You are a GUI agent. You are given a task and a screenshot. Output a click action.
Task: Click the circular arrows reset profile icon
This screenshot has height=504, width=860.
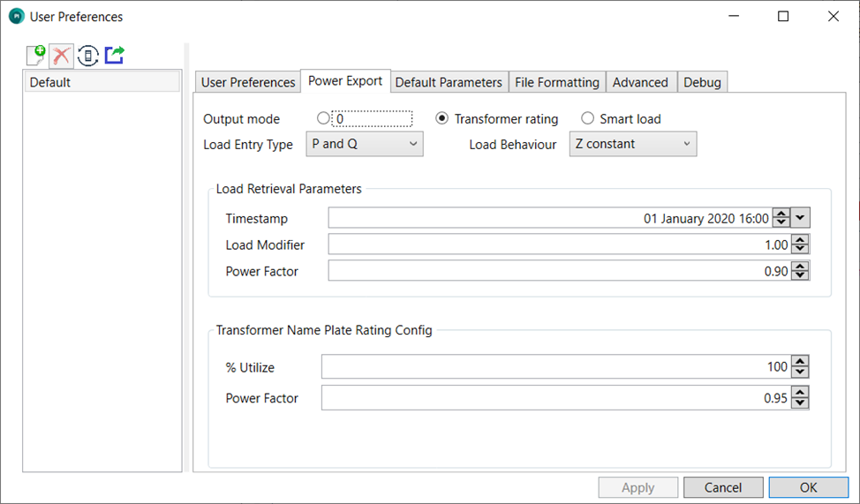coord(87,56)
